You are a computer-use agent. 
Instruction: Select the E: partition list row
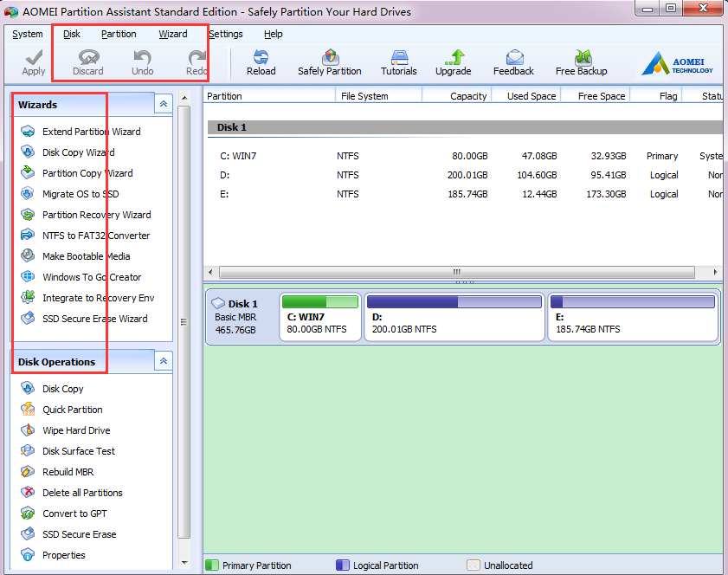pos(466,194)
